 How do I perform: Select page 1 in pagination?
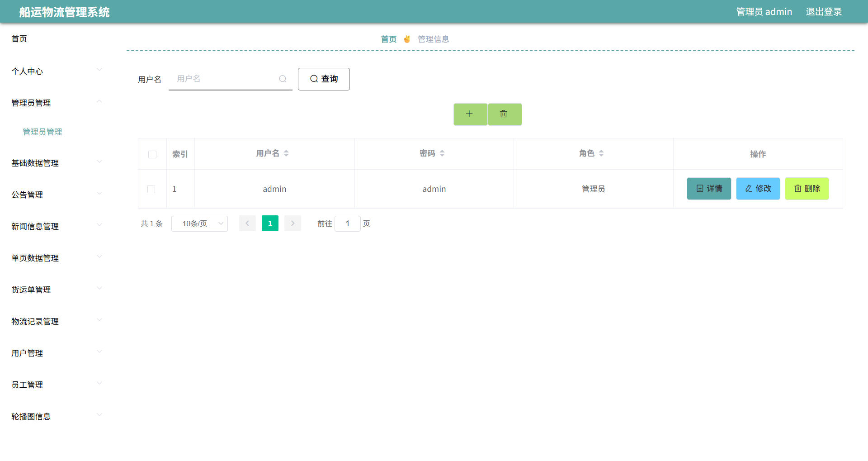tap(270, 223)
